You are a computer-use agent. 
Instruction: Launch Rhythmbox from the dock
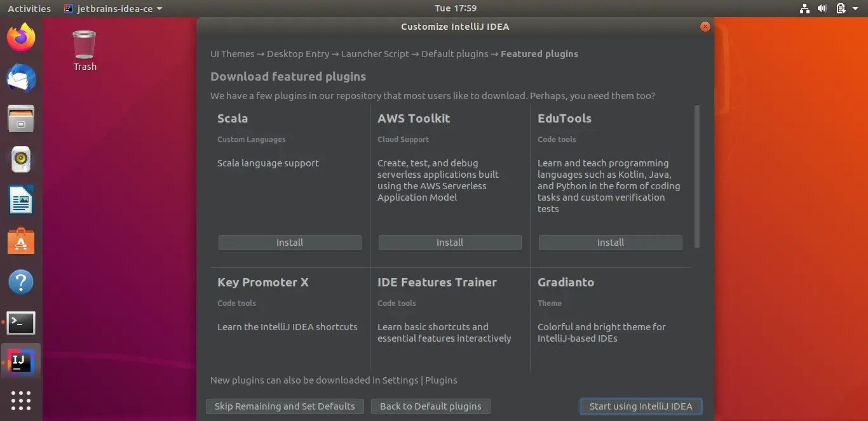click(21, 159)
